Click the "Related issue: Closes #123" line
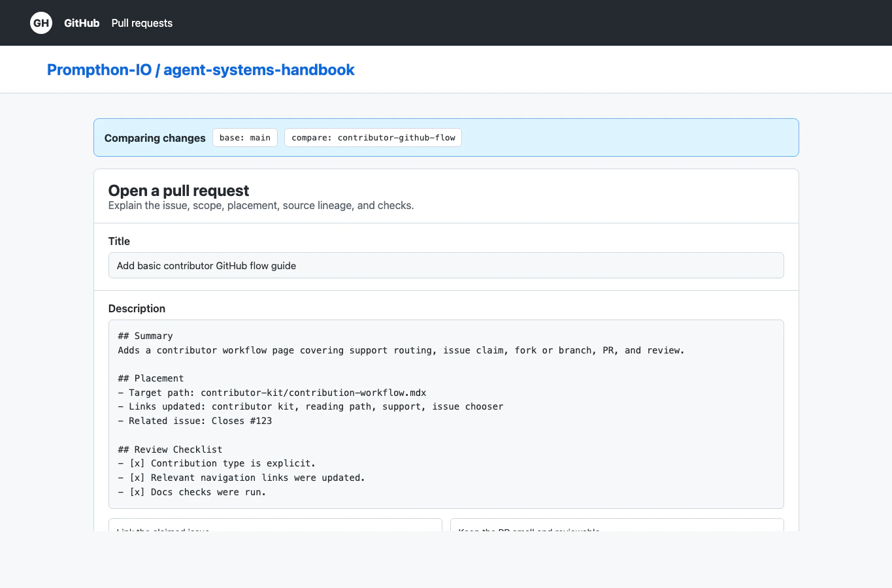 [x=195, y=421]
